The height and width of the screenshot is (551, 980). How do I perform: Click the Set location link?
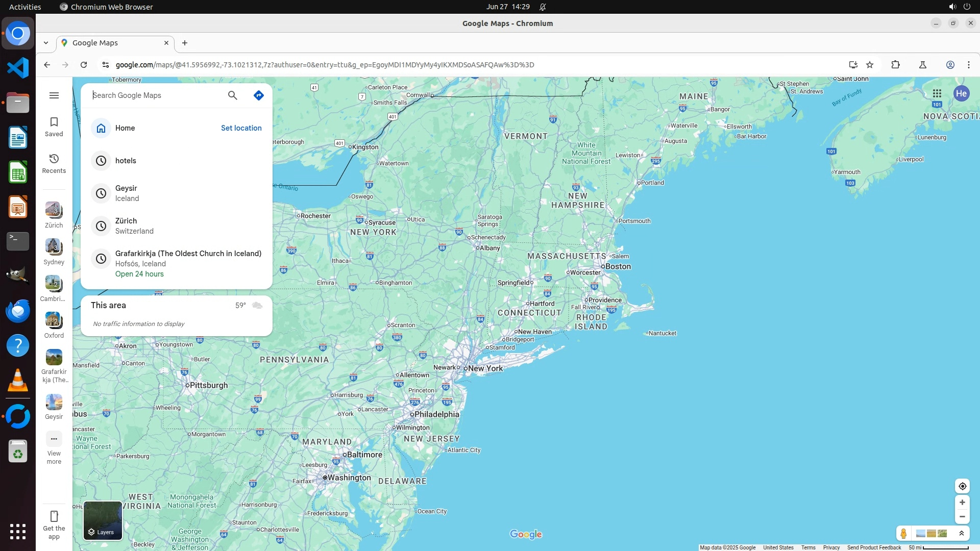[x=241, y=128]
